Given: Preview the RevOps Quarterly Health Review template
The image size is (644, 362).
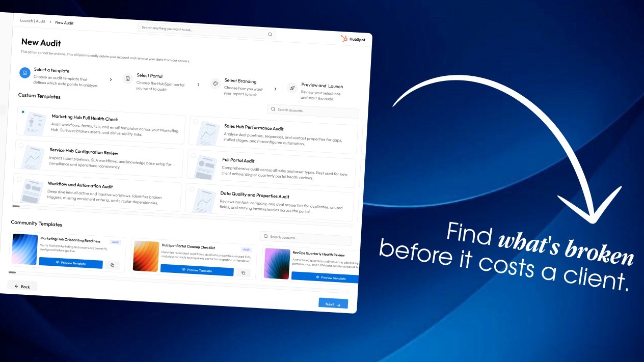Looking at the screenshot, I should click(325, 277).
